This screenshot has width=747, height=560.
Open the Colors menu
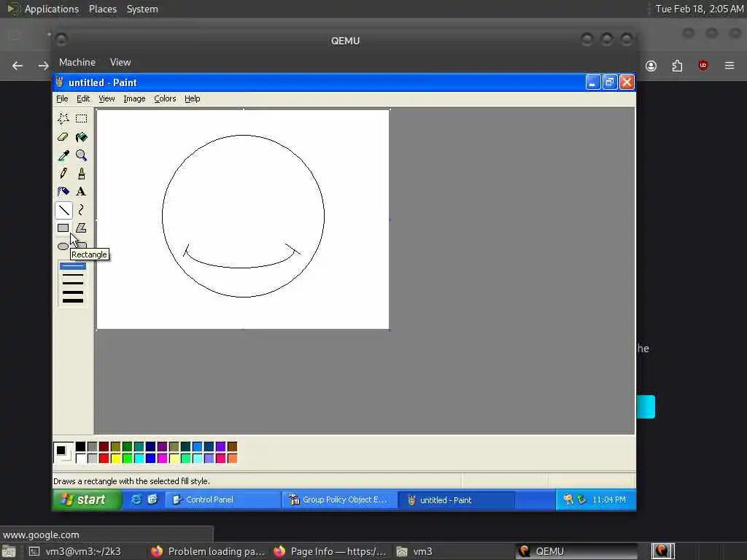pyautogui.click(x=165, y=98)
